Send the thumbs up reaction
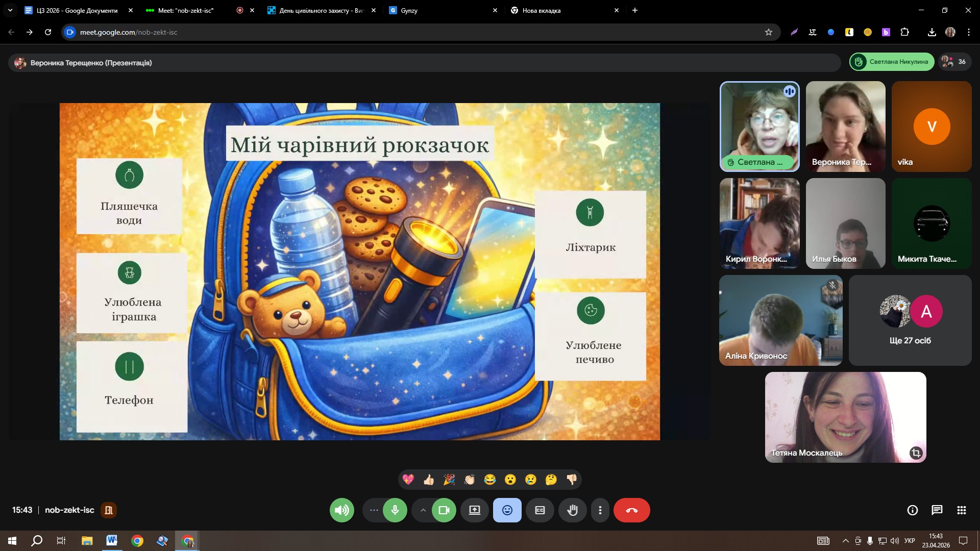Screen dimensions: 980x551 click(x=429, y=480)
